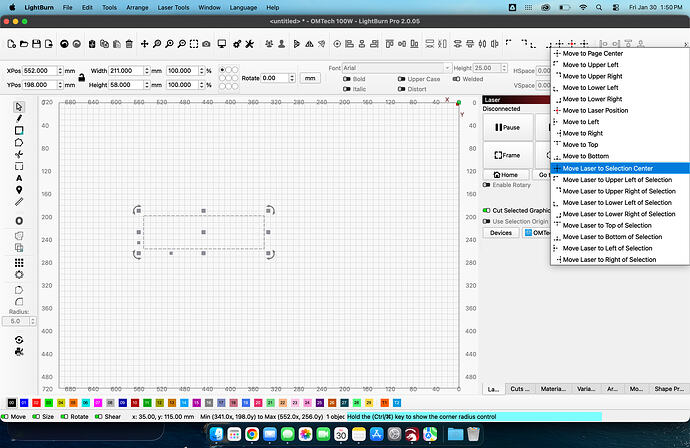
Task: Open the Arrange menu
Action: pyautogui.click(x=137, y=7)
